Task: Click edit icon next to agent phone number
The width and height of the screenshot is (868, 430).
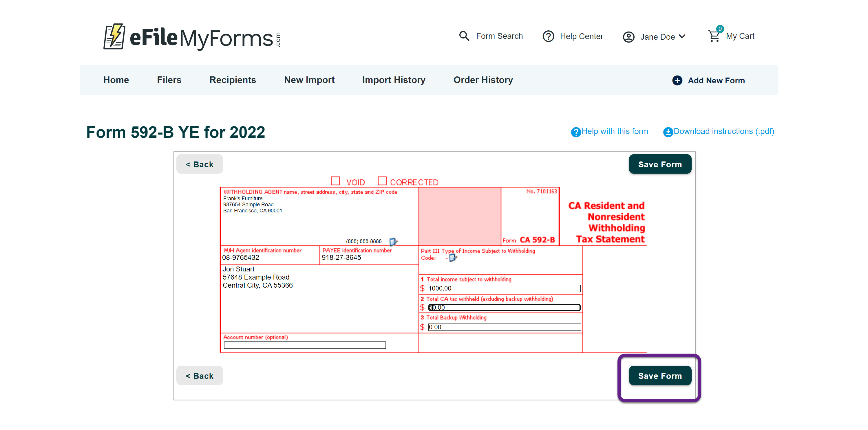Action: 393,241
